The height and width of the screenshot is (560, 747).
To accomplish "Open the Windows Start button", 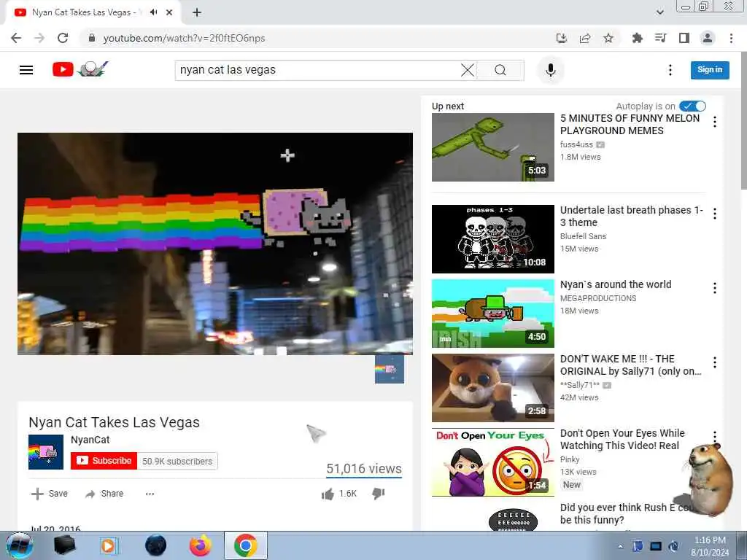I will (x=18, y=545).
